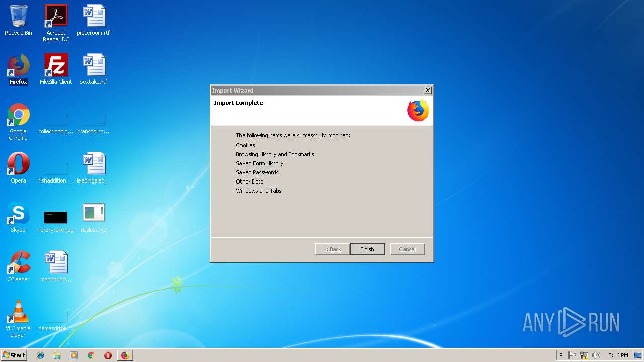Select the Acrobat Reader DC desktop shortcut
Image resolution: width=644 pixels, height=362 pixels.
[x=56, y=23]
